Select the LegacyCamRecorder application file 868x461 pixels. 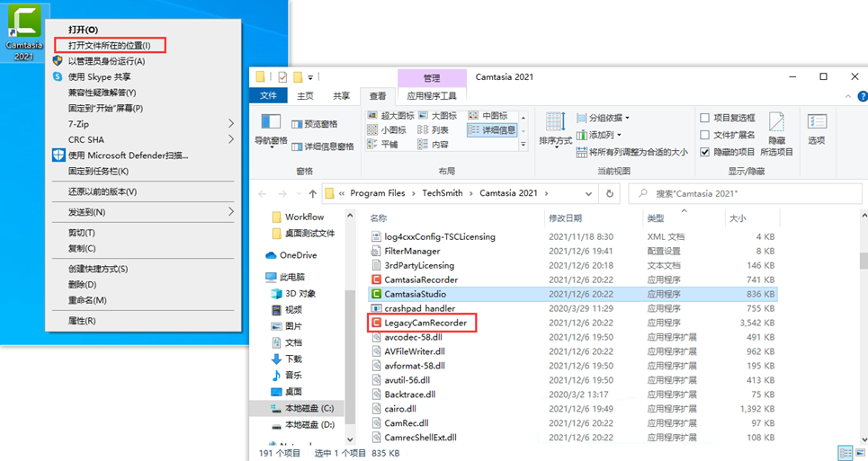pyautogui.click(x=425, y=323)
